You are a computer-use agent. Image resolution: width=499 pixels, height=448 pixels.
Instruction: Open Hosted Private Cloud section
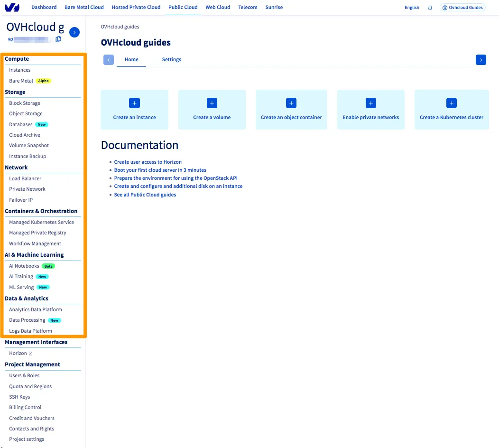pos(136,7)
